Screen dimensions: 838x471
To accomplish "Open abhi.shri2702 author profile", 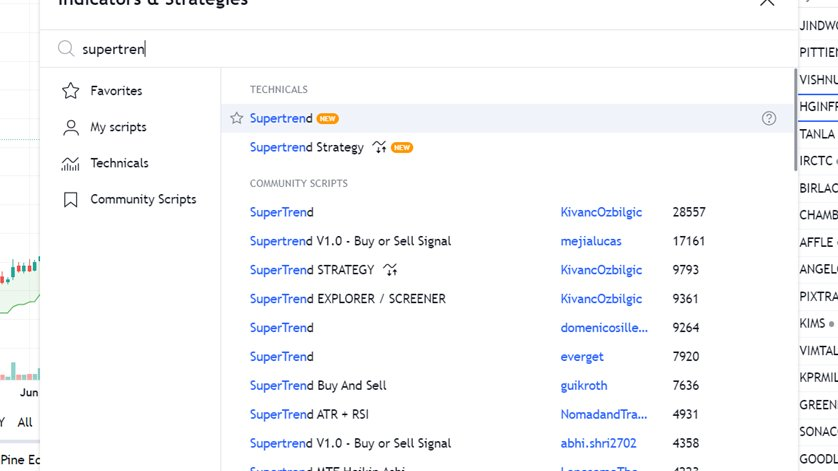I will pos(599,443).
